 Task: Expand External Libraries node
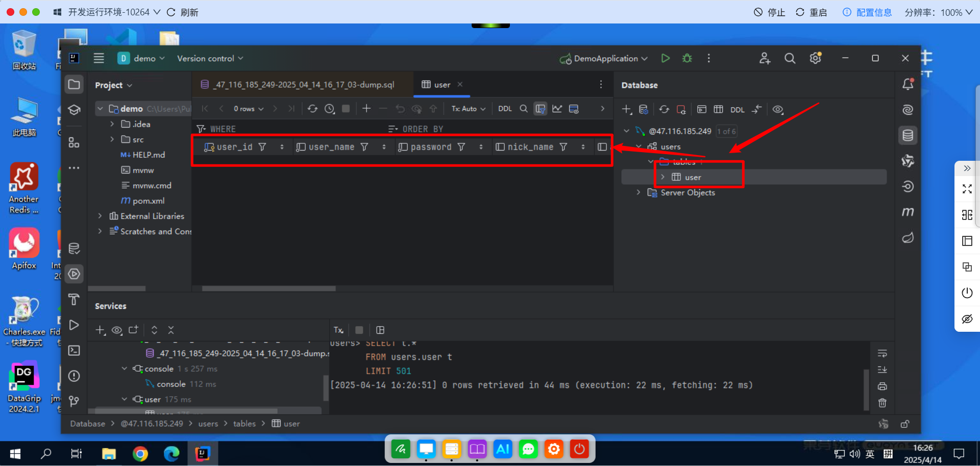[100, 216]
